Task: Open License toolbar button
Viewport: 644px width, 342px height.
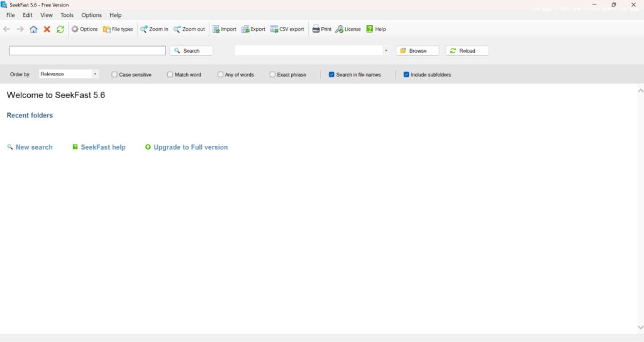Action: (348, 29)
